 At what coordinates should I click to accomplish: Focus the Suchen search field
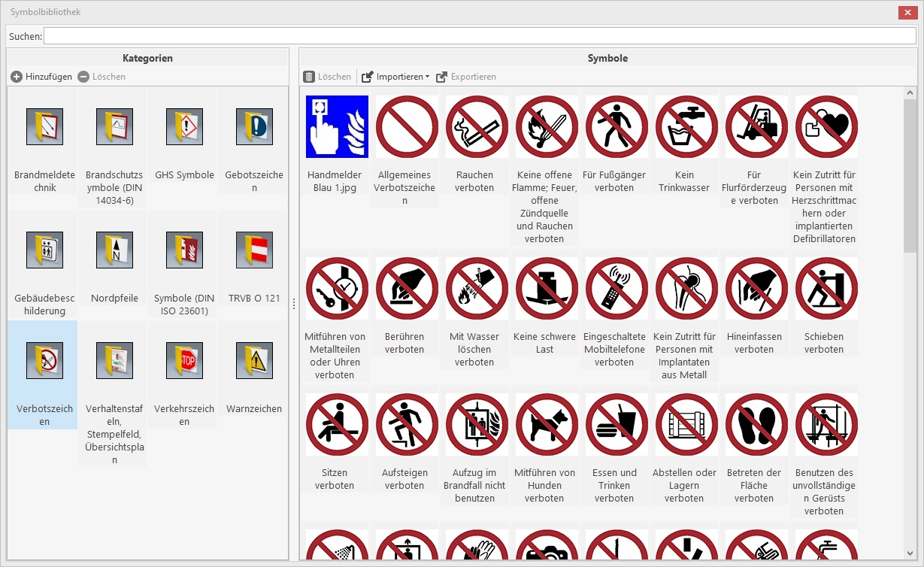click(x=480, y=36)
